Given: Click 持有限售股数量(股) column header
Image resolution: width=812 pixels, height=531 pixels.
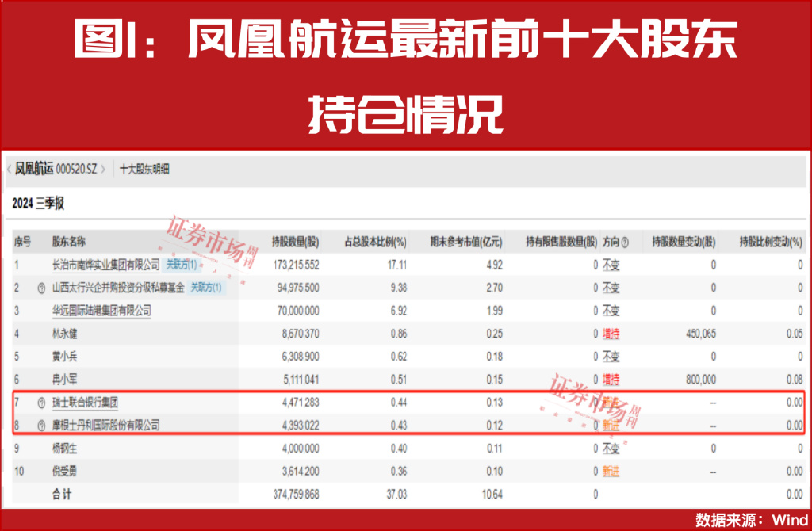Looking at the screenshot, I should 561,242.
